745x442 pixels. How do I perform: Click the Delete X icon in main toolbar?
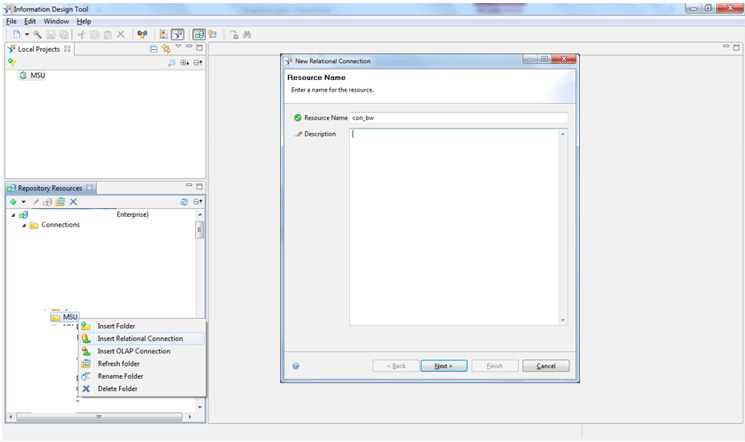coord(121,34)
